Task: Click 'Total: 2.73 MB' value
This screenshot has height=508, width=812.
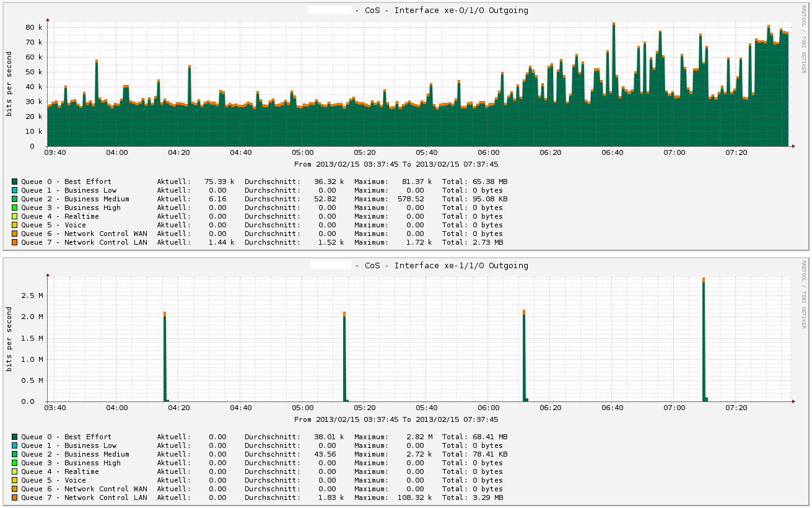Action: [x=472, y=242]
